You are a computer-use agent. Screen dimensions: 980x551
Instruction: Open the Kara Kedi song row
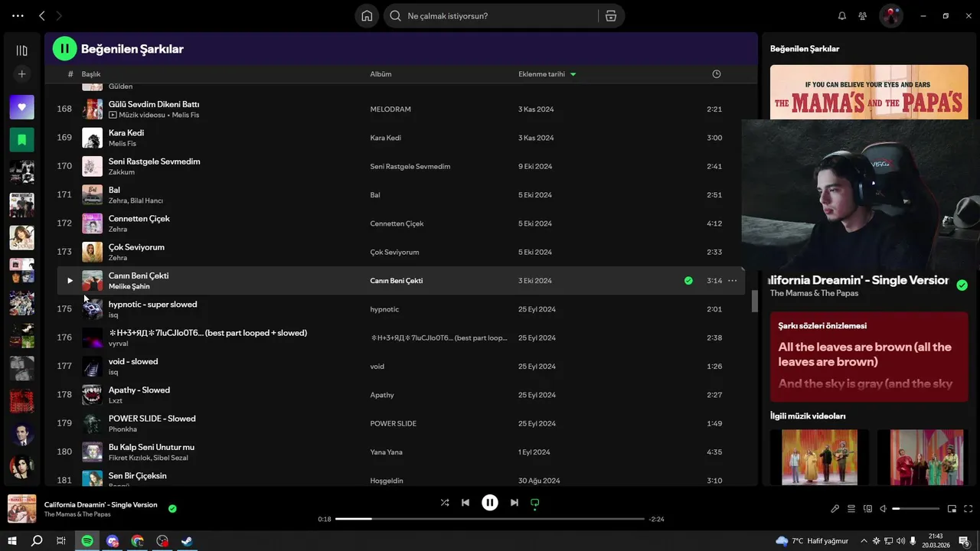point(401,138)
